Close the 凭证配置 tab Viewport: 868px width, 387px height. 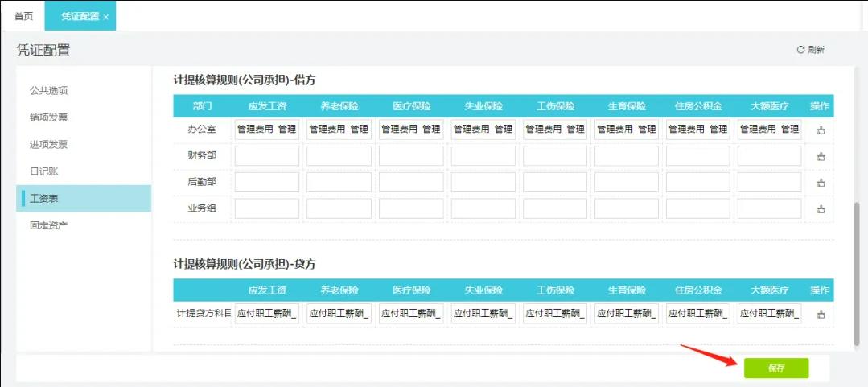point(105,17)
